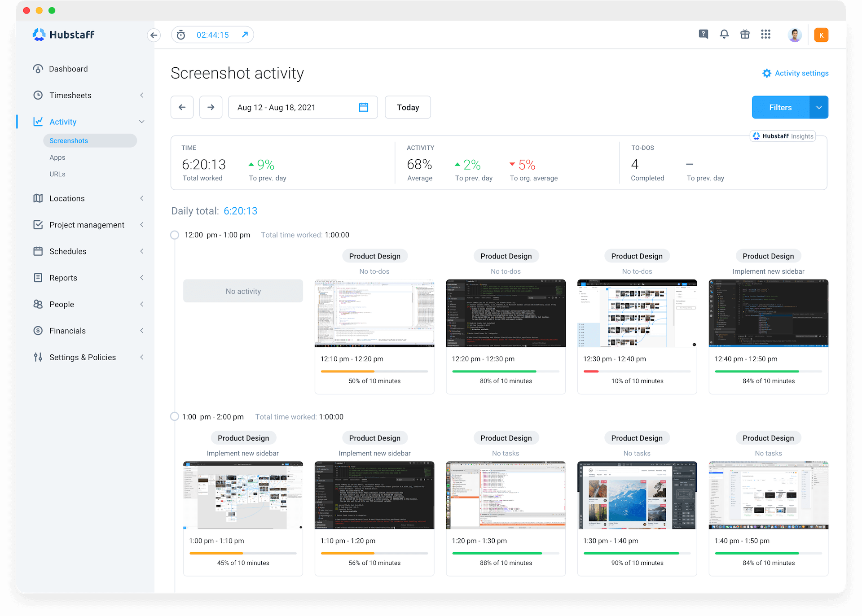Viewport: 862px width, 616px height.
Task: Open the 1:30 pm screenshot thumbnail
Action: [637, 495]
